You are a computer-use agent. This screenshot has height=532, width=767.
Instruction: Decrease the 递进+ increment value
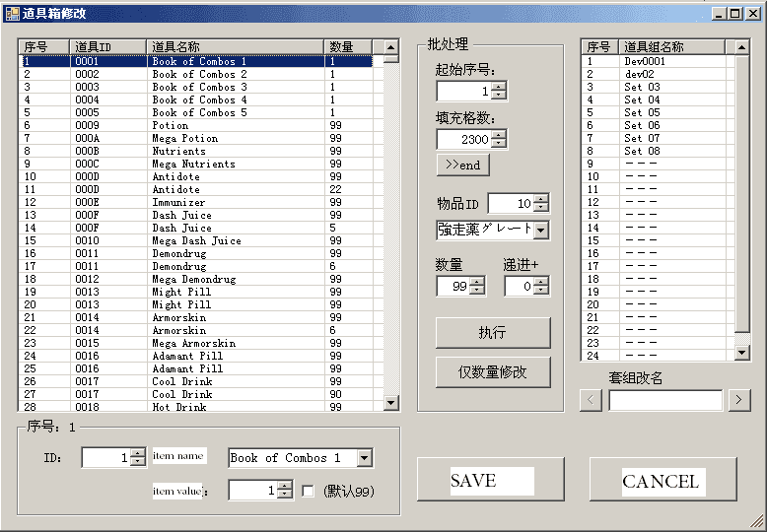point(541,291)
